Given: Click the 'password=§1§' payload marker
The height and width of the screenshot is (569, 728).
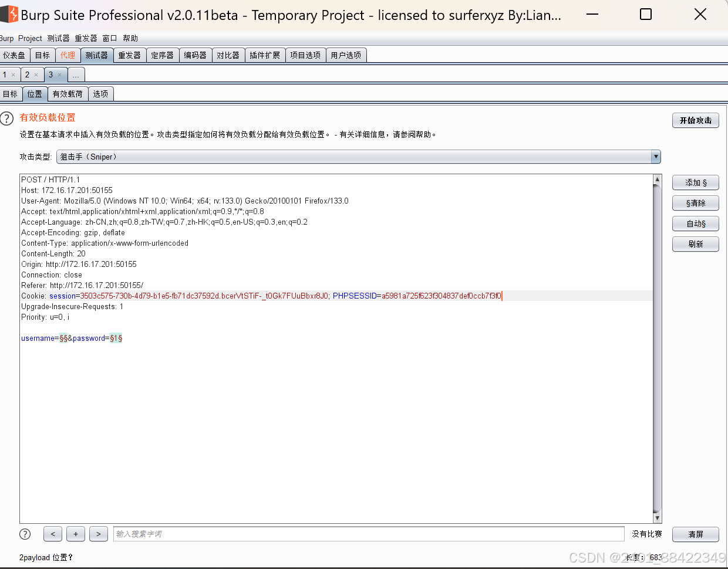Looking at the screenshot, I should click(97, 338).
